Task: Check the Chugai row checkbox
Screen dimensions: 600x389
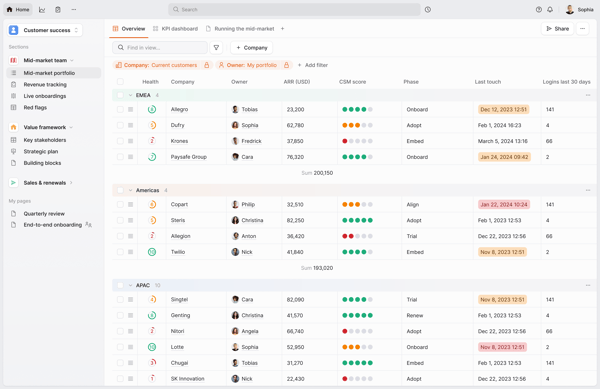Action: pyautogui.click(x=120, y=363)
